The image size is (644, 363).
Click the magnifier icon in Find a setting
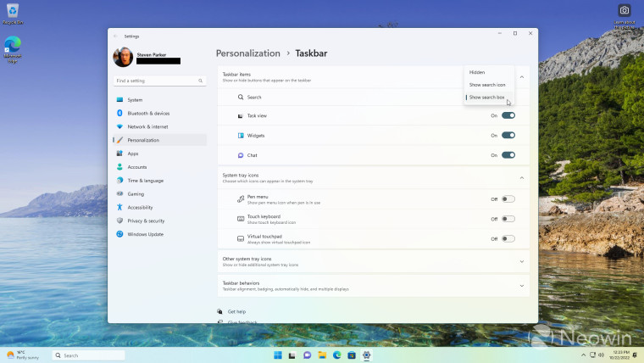click(201, 81)
